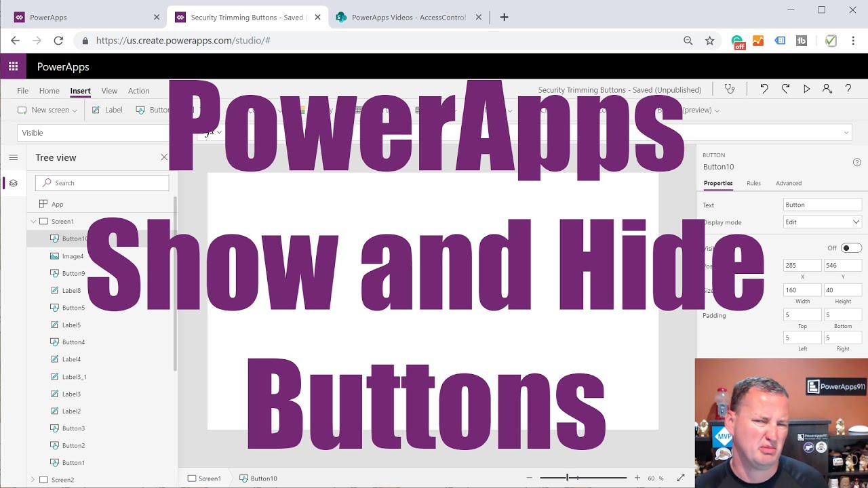Viewport: 868px width, 488px height.
Task: Open the browser zoom magnifier icon
Action: tap(688, 41)
